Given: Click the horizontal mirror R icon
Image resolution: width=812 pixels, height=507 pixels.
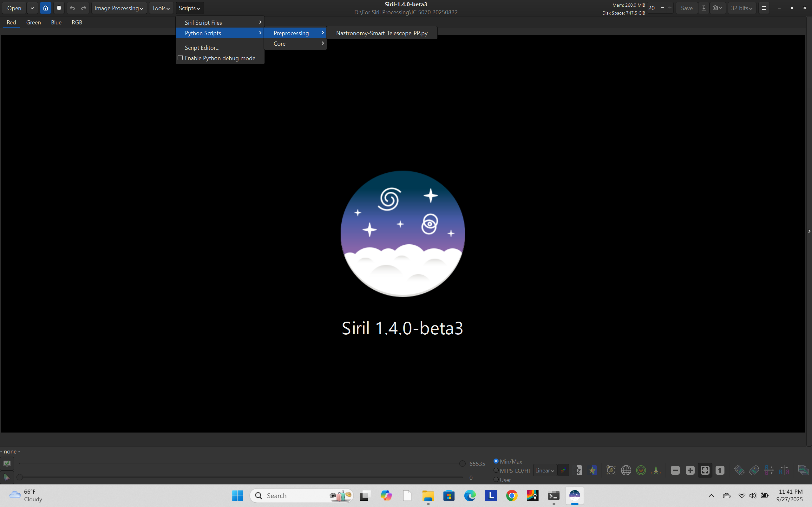Looking at the screenshot, I should 769,470.
